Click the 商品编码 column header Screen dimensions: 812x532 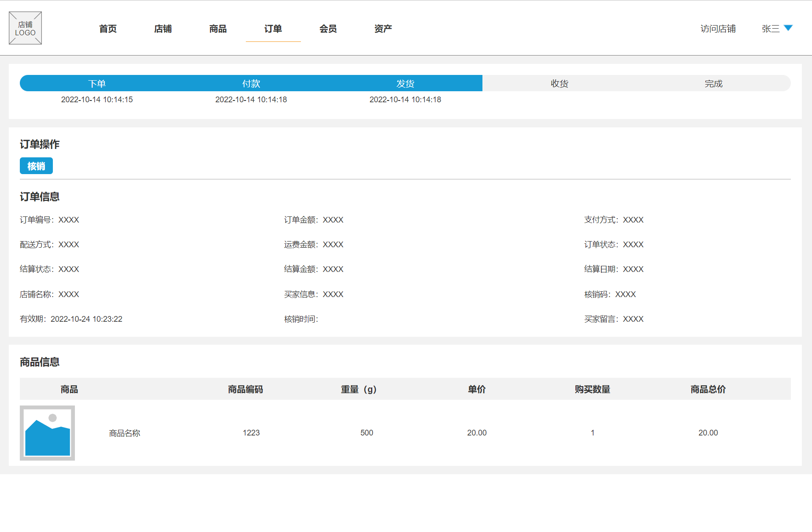click(x=245, y=389)
